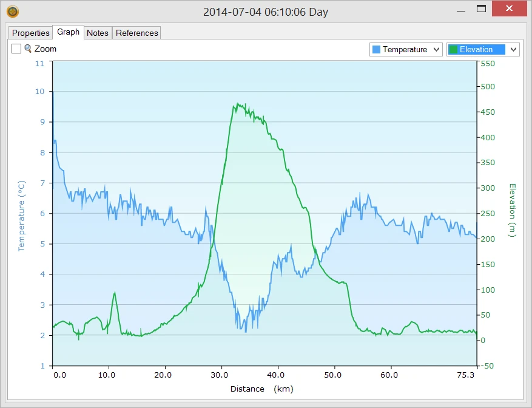
Task: Select the Graph tab
Action: (x=68, y=32)
